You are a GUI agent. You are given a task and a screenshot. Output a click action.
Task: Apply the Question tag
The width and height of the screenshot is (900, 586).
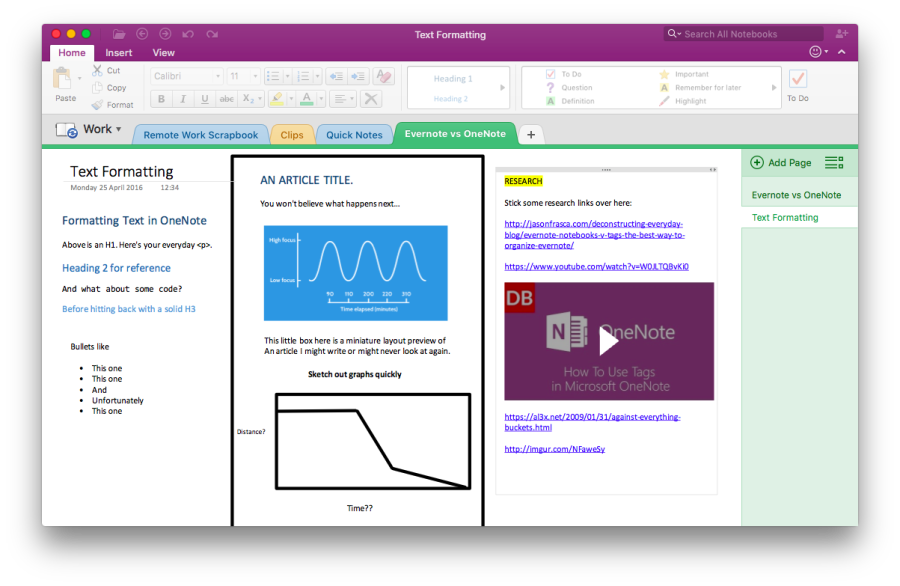pyautogui.click(x=569, y=87)
